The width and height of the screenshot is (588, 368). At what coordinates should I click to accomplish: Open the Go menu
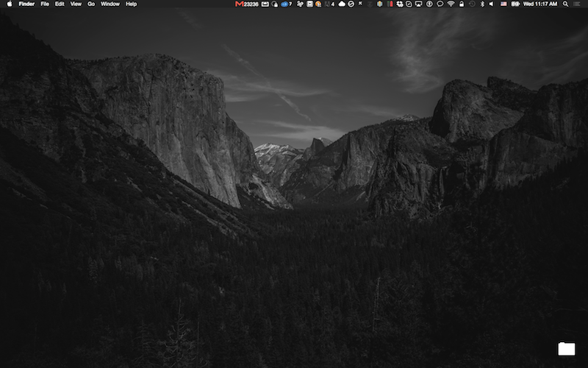(91, 4)
